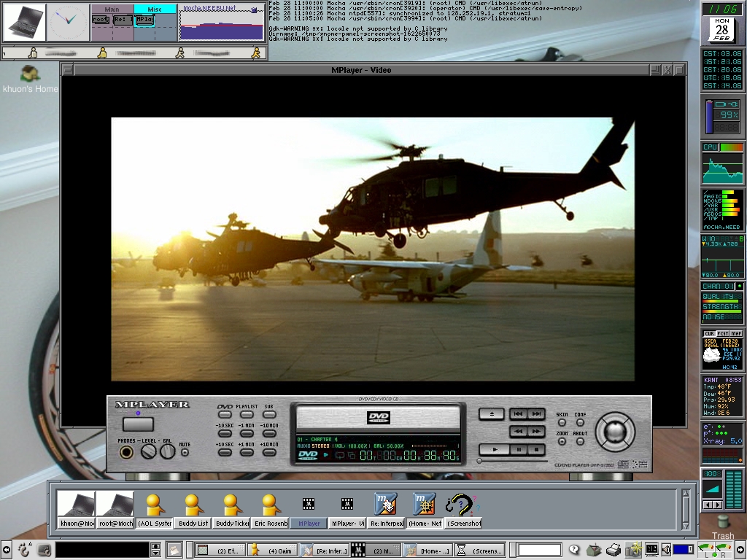This screenshot has height=560, width=747.
Task: Open the Screenshot icon in icon box
Action: [x=463, y=509]
